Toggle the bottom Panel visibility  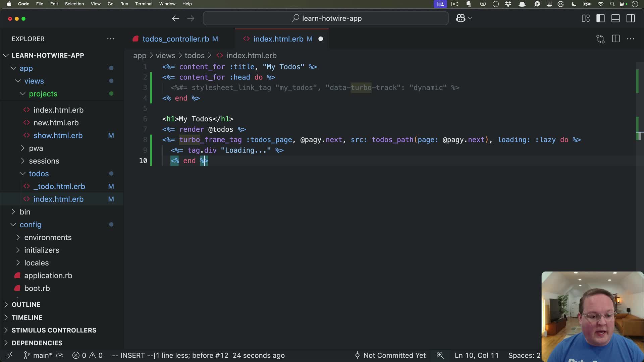615,18
